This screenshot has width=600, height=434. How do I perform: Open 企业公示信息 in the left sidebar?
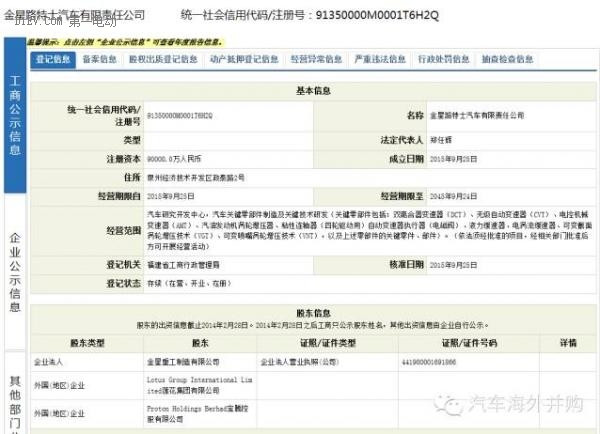tap(15, 272)
